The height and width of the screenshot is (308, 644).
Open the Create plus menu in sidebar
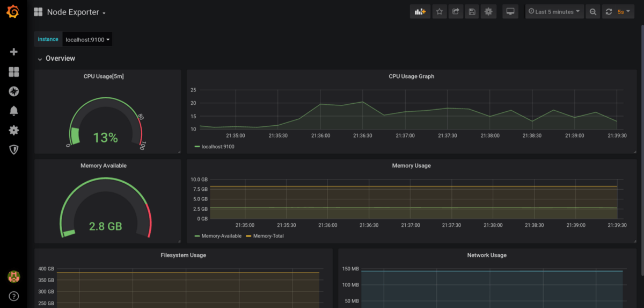click(14, 52)
